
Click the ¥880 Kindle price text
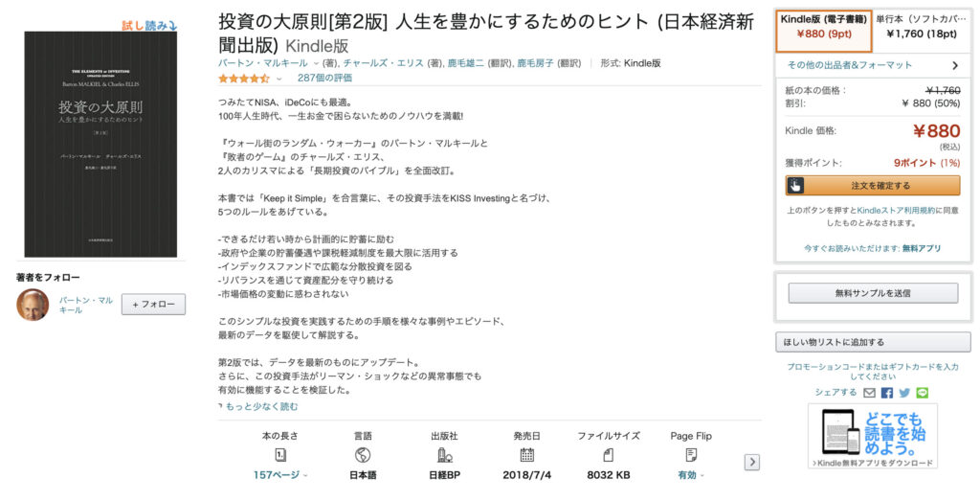[936, 131]
